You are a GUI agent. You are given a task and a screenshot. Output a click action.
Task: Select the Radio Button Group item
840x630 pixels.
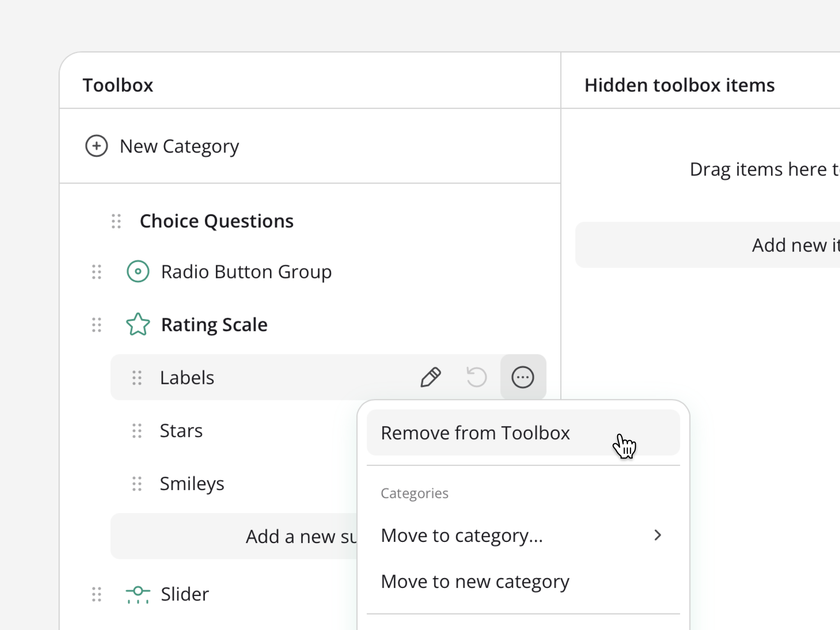click(246, 272)
